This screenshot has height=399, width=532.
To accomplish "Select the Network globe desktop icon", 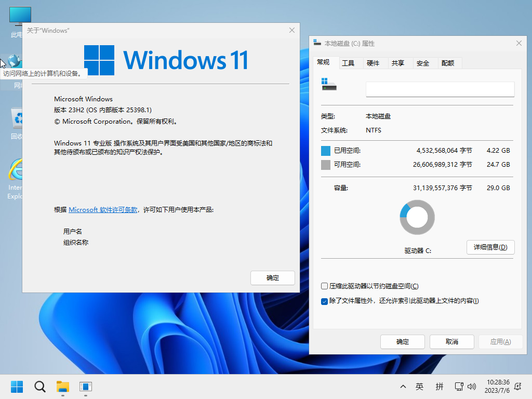I will [15, 61].
